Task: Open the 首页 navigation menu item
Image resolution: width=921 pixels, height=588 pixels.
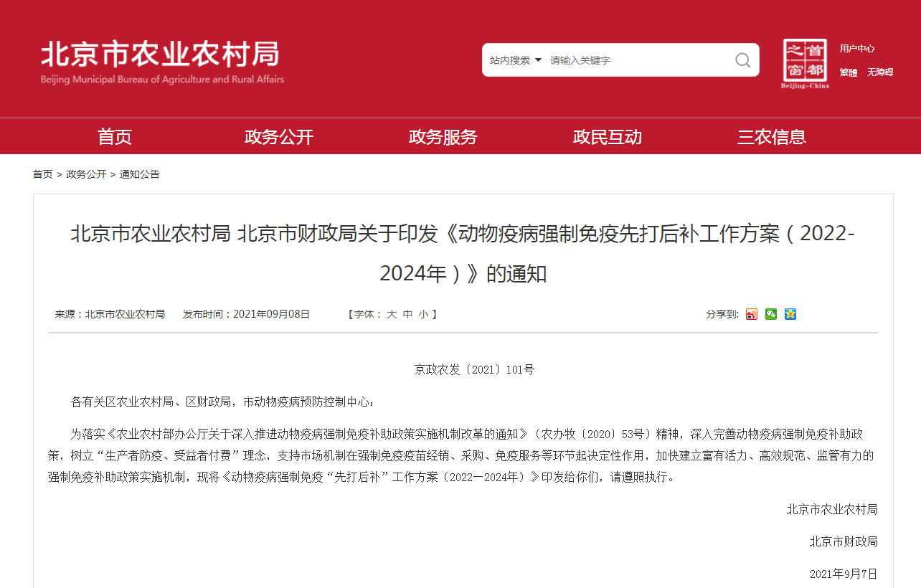Action: 115,136
